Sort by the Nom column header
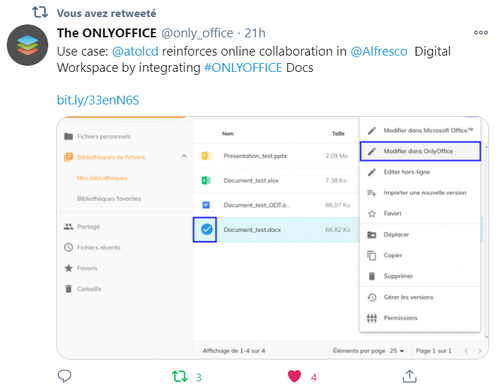Screen dimensions: 500x390 coord(228,134)
